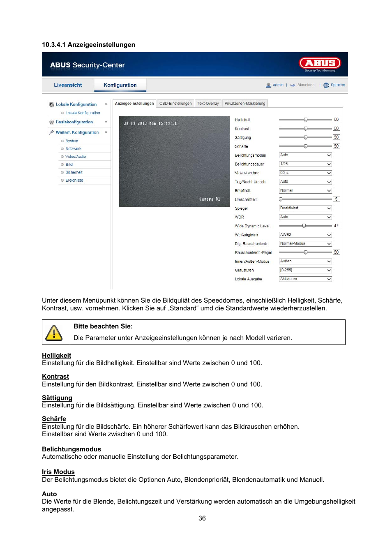Screen dimensions: 392x555
Task: Click the admin user icon
Action: point(268,85)
